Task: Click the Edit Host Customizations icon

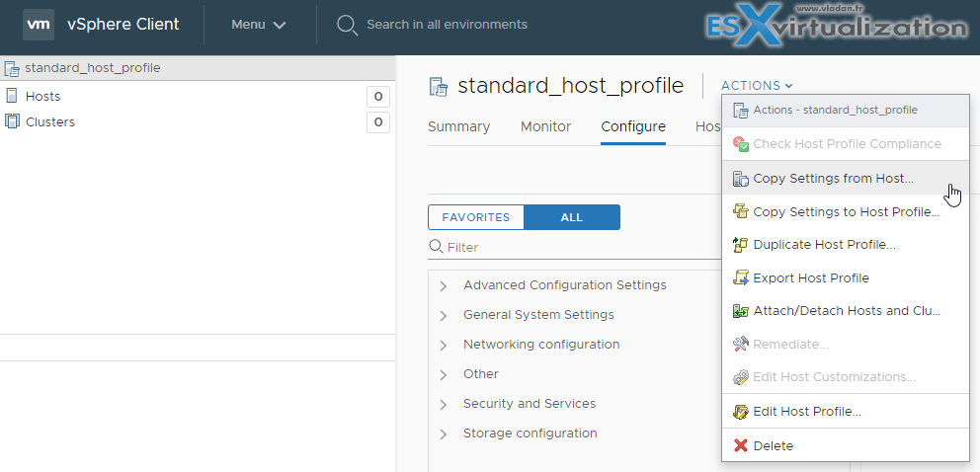Action: click(x=741, y=377)
